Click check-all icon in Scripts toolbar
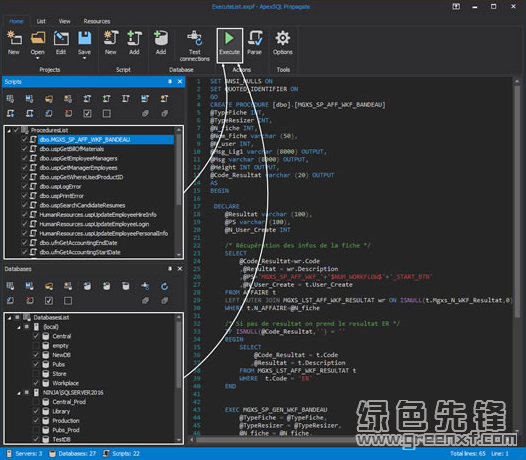526x460 pixels. point(87,113)
